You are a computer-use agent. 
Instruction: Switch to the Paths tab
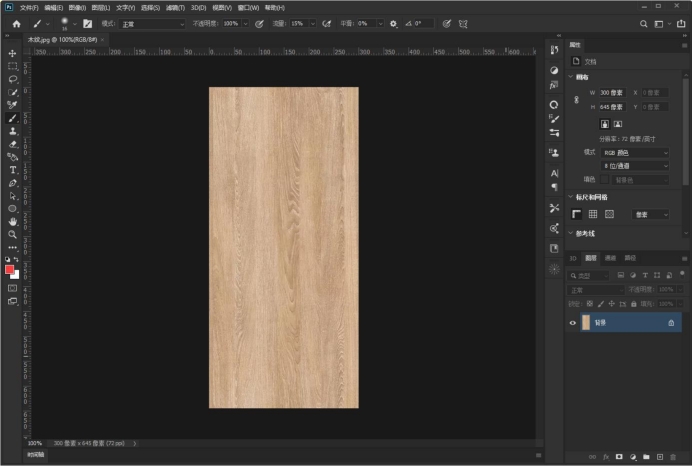(630, 258)
